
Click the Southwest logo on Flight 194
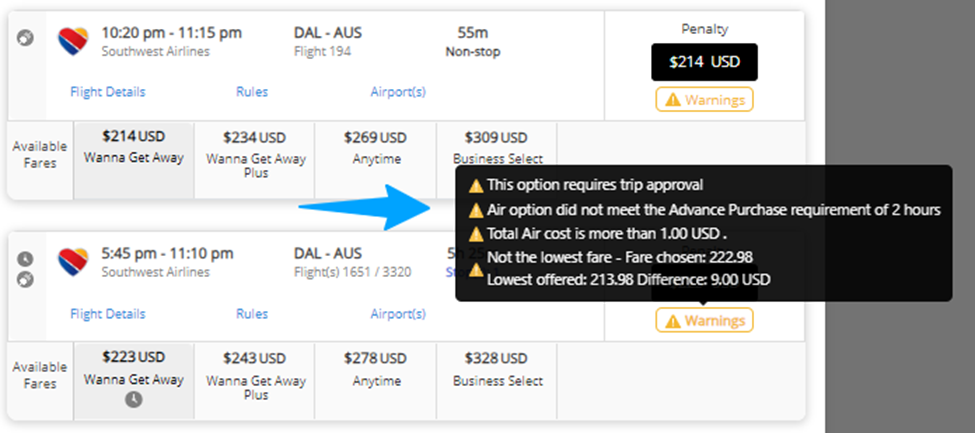pos(74,42)
